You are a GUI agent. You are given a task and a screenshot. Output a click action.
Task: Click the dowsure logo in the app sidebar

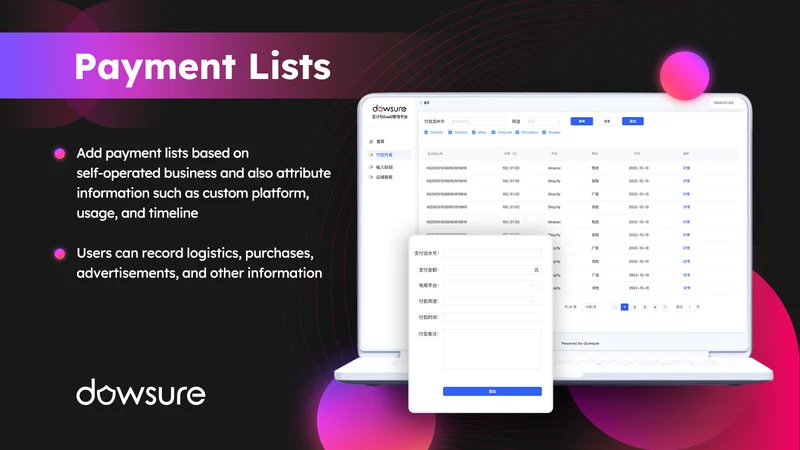(x=389, y=109)
